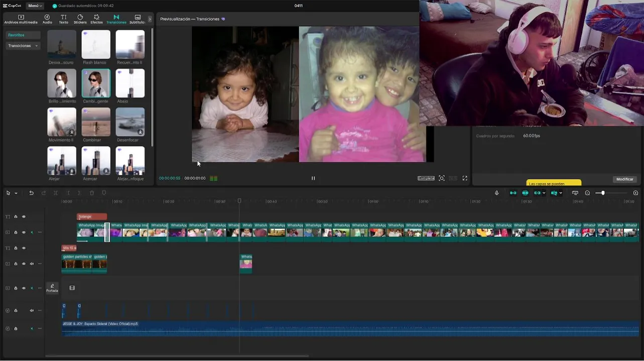Choose the Recuerdo II transition thumbnail
The image size is (644, 361).
tap(130, 45)
